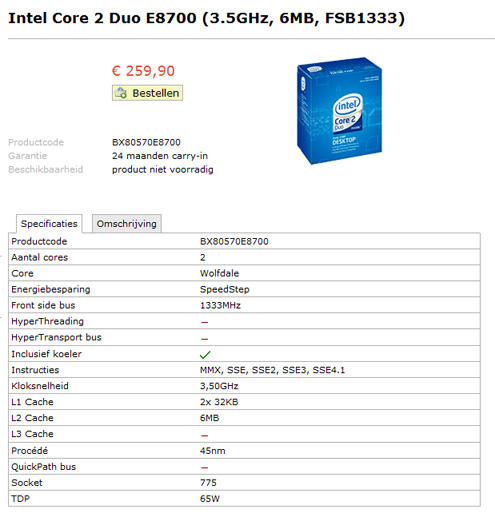The width and height of the screenshot is (495, 517).
Task: Click the Socket 775 table row
Action: [244, 483]
